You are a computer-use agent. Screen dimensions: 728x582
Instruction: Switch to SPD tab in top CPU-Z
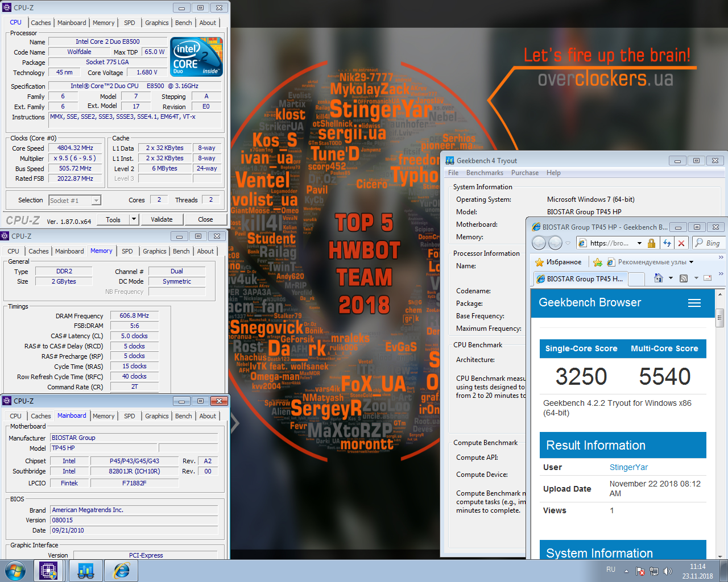coord(130,23)
